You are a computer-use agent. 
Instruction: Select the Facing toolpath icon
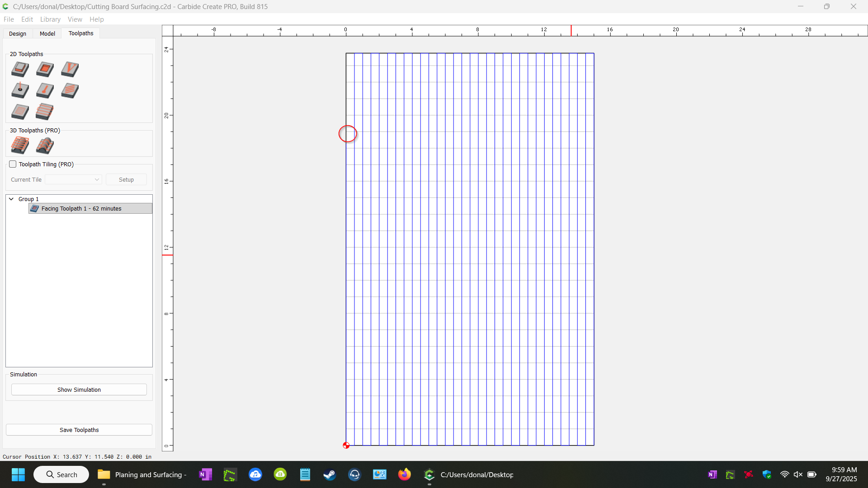45,111
